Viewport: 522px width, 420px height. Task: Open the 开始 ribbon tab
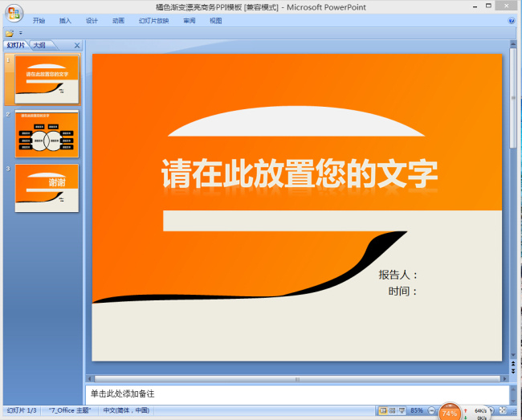(x=39, y=21)
